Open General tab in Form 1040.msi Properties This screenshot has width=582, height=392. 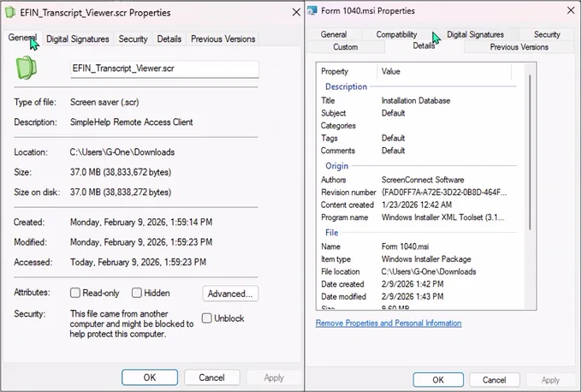click(334, 34)
